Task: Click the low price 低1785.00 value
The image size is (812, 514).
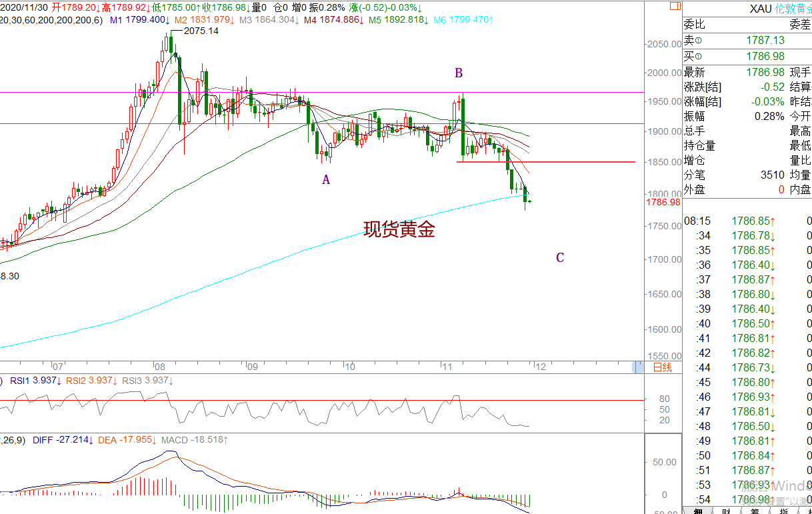Action: (x=176, y=7)
